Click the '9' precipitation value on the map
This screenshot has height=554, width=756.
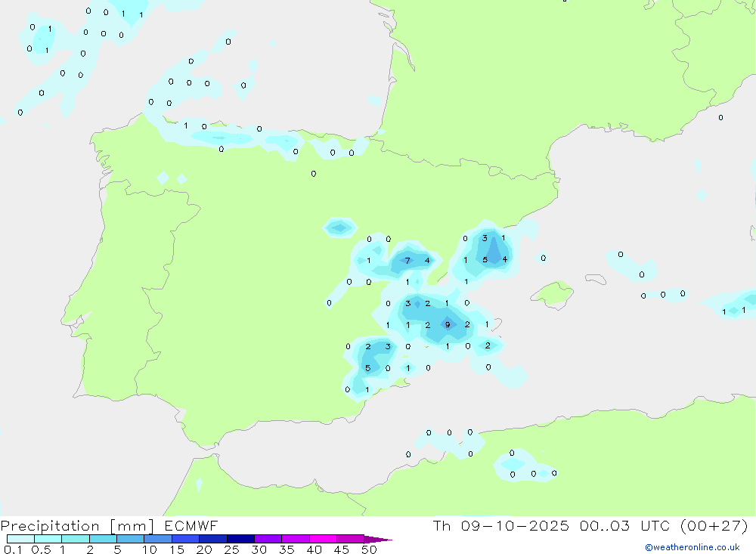[x=448, y=324]
